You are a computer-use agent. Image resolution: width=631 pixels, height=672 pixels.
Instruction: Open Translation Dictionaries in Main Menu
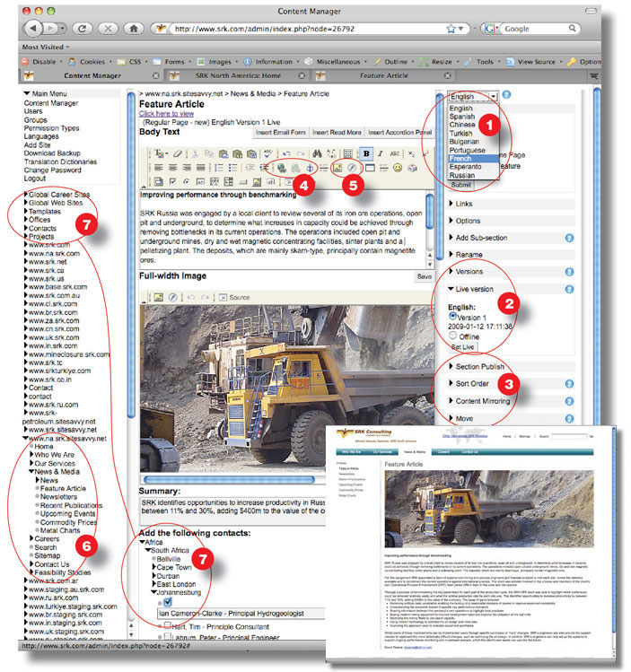[x=60, y=161]
